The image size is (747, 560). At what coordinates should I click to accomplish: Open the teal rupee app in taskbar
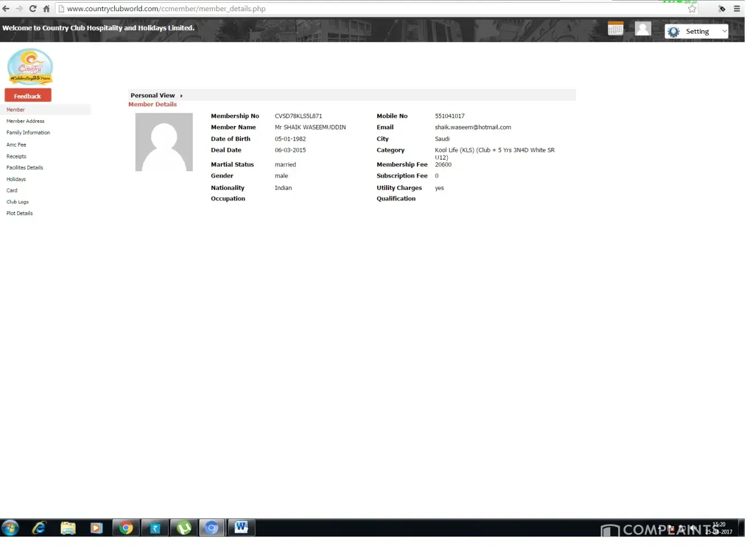coord(155,528)
